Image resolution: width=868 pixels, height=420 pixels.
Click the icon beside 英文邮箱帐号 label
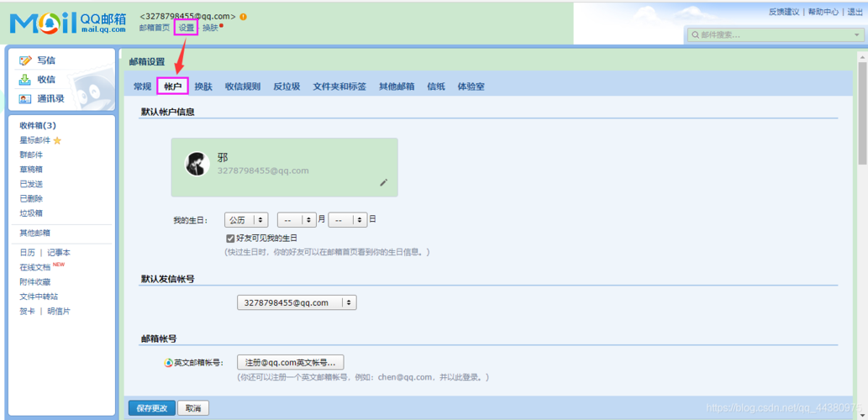(169, 363)
